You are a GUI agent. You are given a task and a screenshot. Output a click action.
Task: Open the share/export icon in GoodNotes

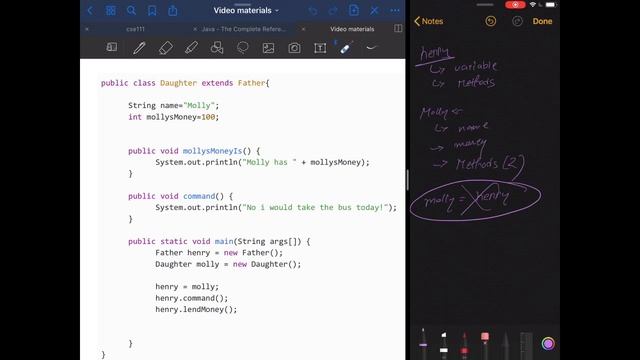[x=173, y=11]
